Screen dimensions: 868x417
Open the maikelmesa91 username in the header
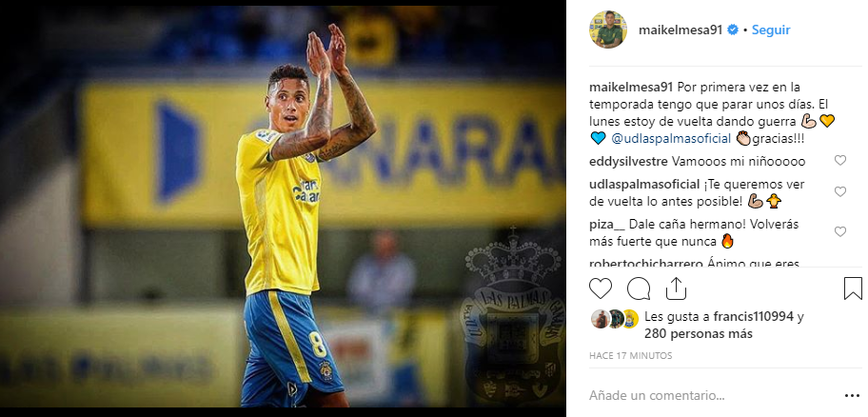point(681,30)
